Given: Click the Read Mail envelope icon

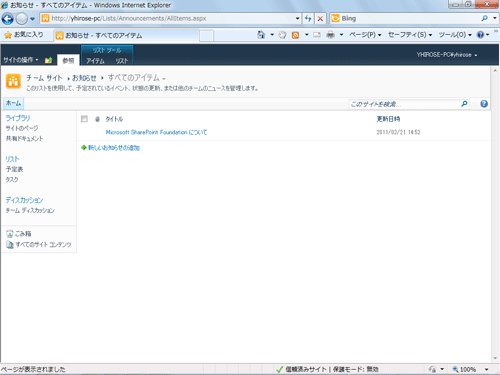Looking at the screenshot, I should [x=317, y=35].
